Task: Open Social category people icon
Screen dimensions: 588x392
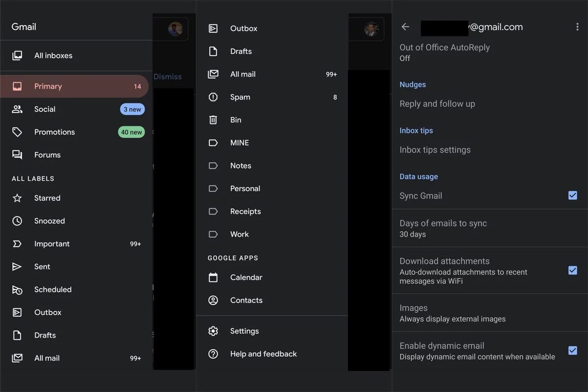Action: point(17,109)
